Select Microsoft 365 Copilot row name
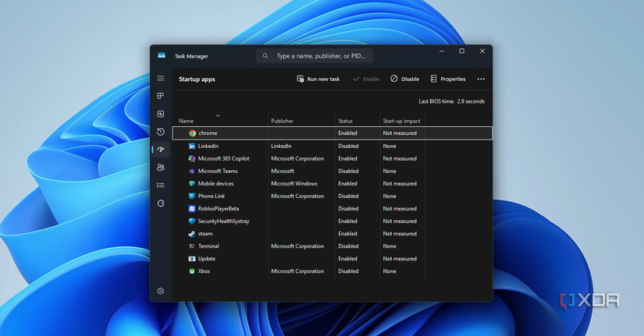This screenshot has height=336, width=644. [x=223, y=158]
